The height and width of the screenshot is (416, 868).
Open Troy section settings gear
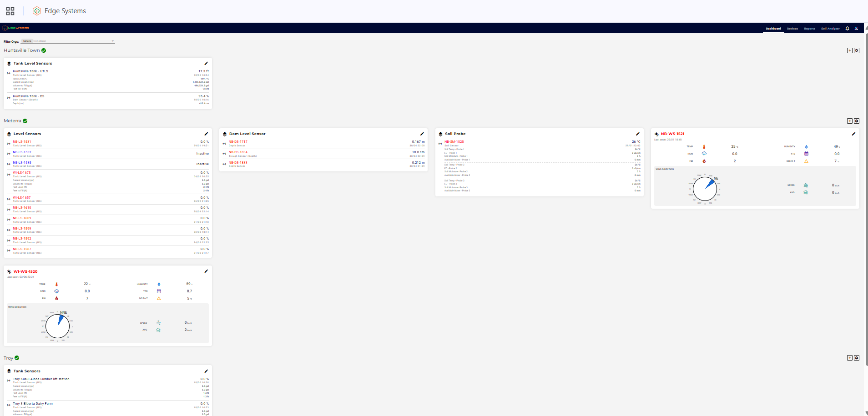(857, 358)
